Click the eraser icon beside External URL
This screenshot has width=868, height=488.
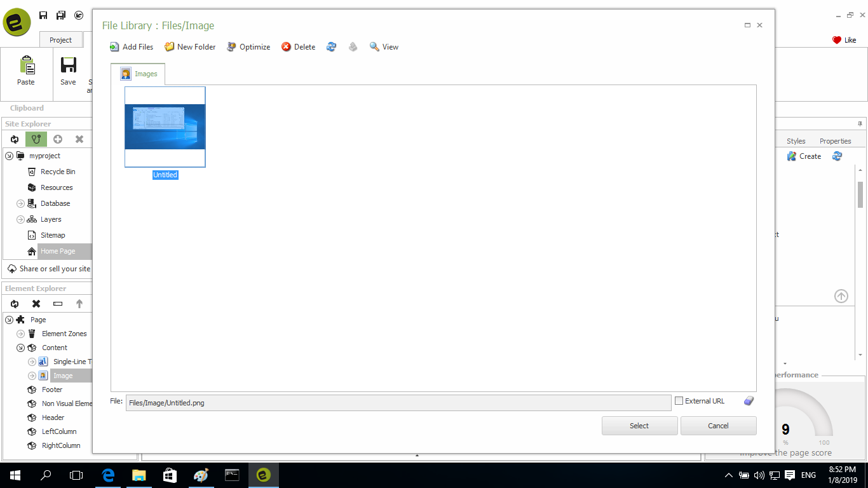tap(749, 401)
